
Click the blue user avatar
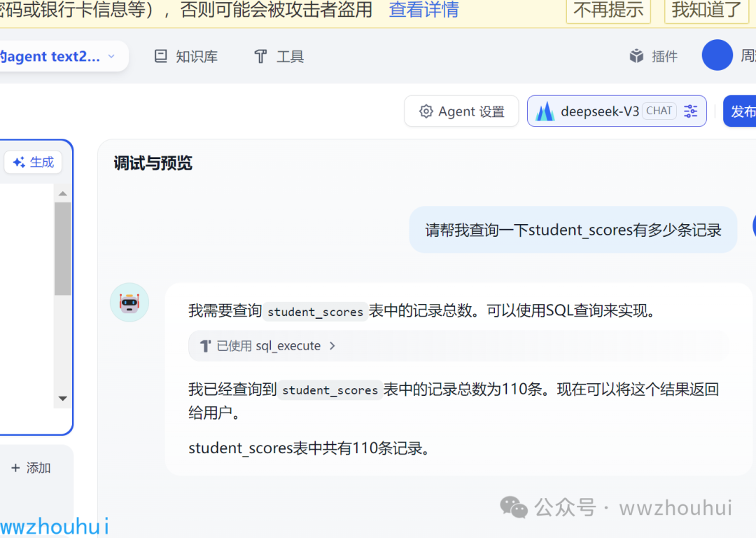click(x=717, y=55)
